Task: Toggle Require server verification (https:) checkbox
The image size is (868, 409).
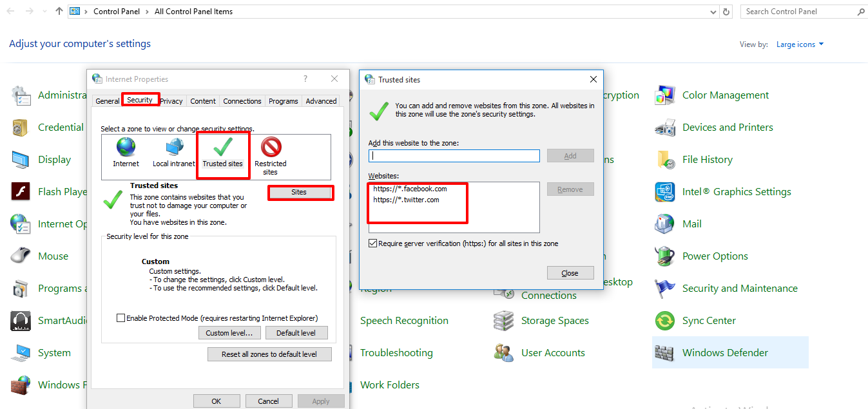Action: [372, 243]
